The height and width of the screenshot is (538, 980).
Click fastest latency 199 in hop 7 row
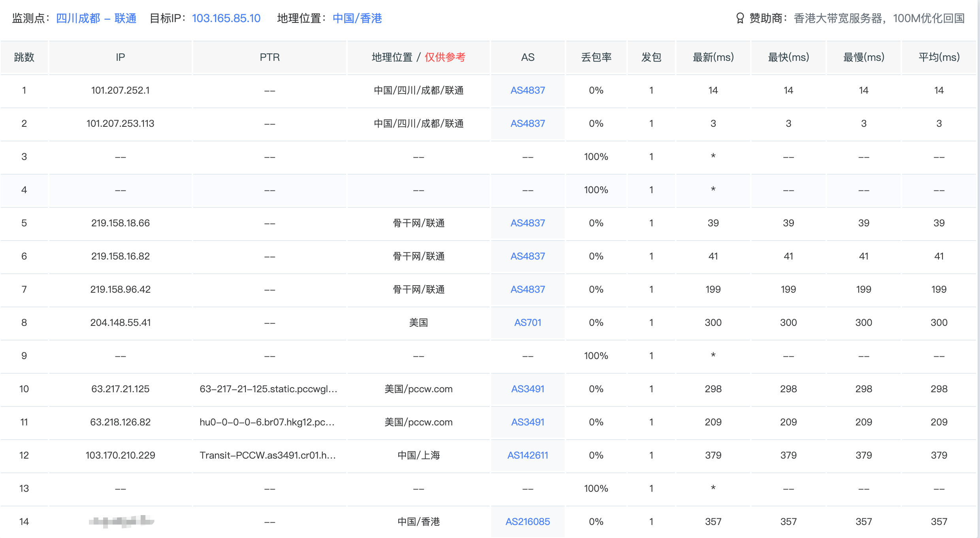788,290
